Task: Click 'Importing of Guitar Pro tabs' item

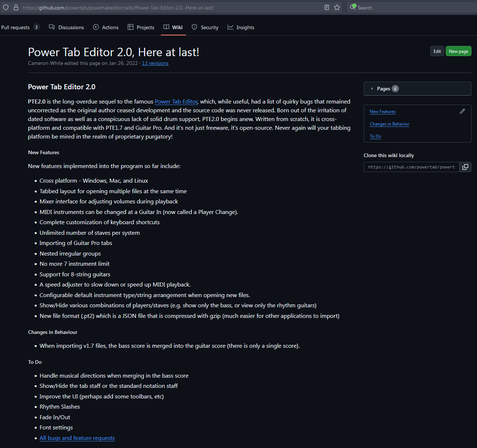Action: [76, 243]
